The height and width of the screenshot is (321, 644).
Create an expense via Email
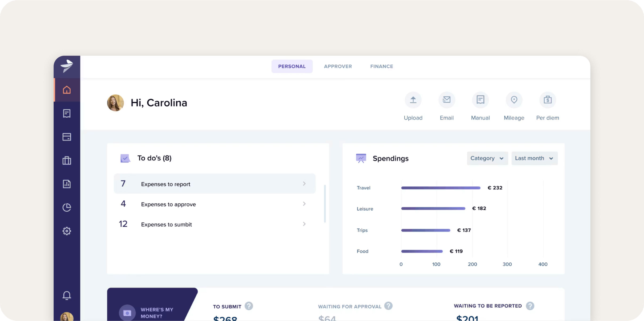[446, 100]
